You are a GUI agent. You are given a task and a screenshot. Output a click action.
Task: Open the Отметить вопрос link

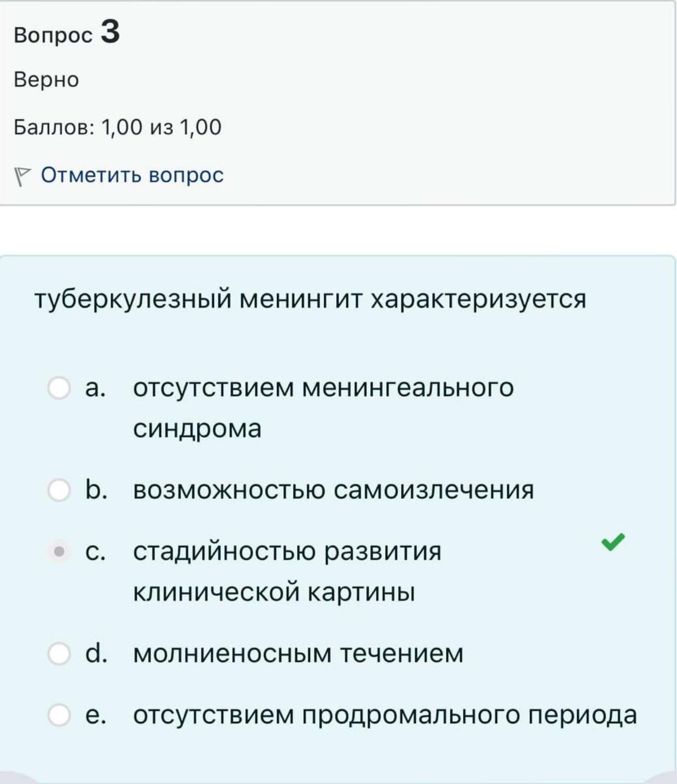coord(132,175)
